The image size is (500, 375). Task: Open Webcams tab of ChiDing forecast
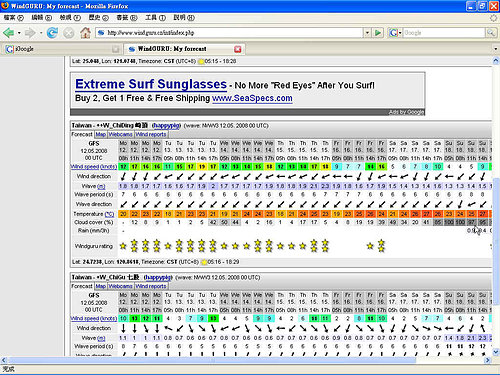point(120,134)
